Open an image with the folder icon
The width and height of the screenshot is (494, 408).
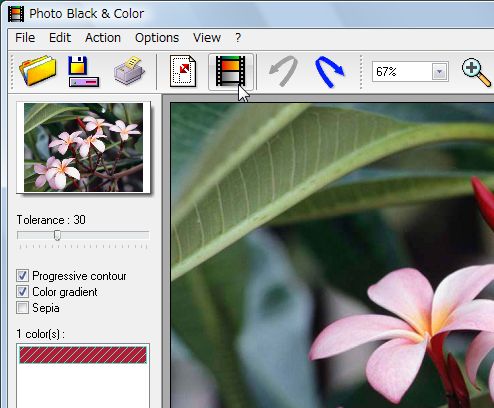point(37,71)
